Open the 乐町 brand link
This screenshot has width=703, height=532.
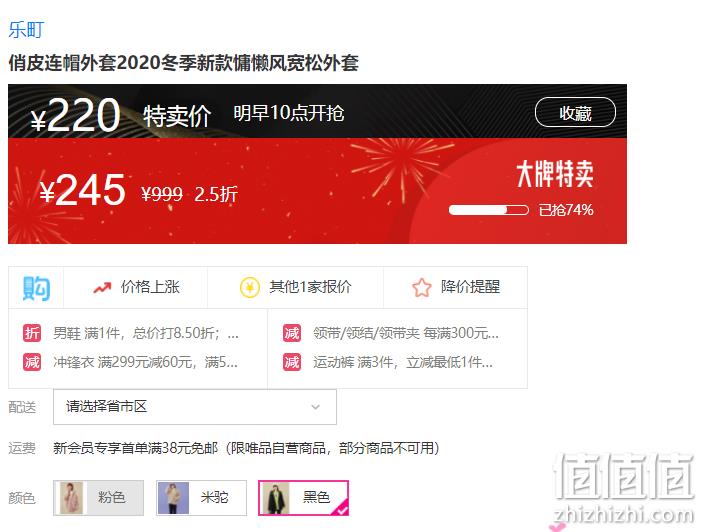[26, 30]
